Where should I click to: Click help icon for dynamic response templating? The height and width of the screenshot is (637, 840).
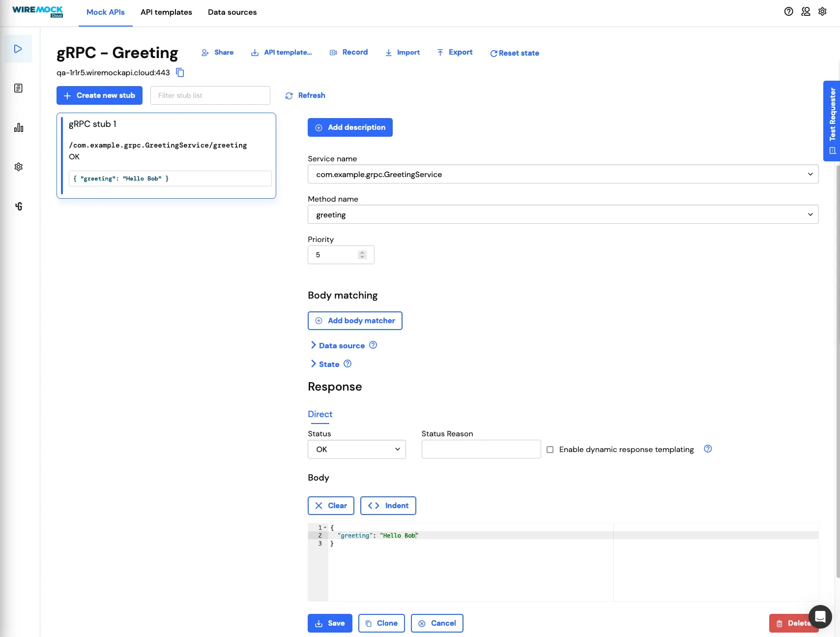pyautogui.click(x=708, y=449)
